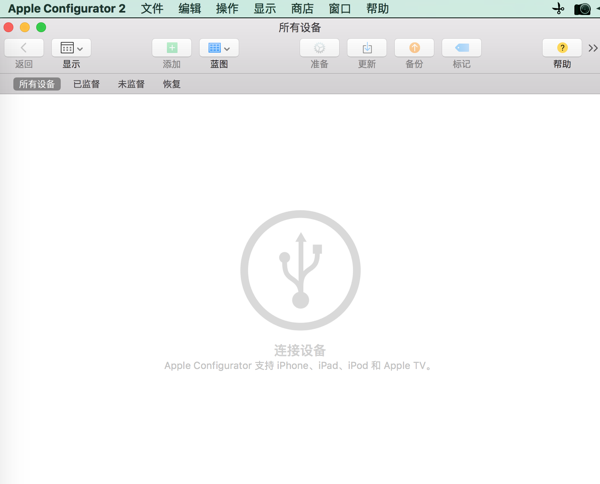Open the 操作 menu
The image size is (600, 484).
pyautogui.click(x=227, y=8)
